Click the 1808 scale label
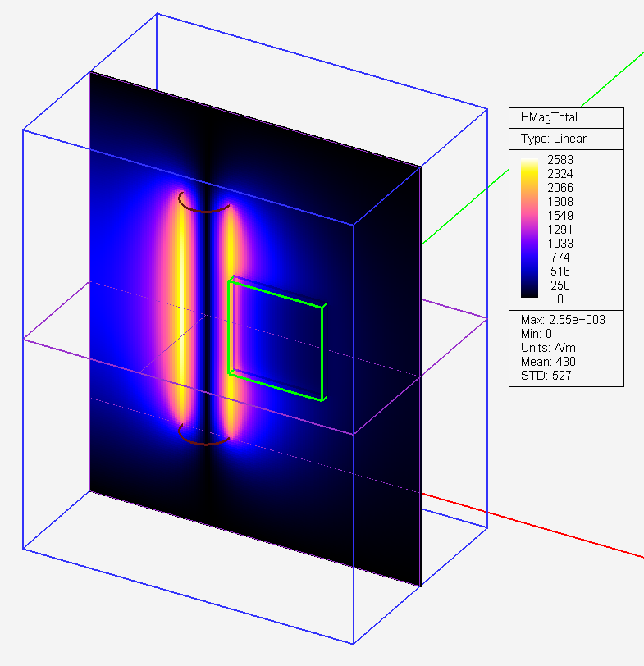The image size is (644, 666). click(x=560, y=202)
